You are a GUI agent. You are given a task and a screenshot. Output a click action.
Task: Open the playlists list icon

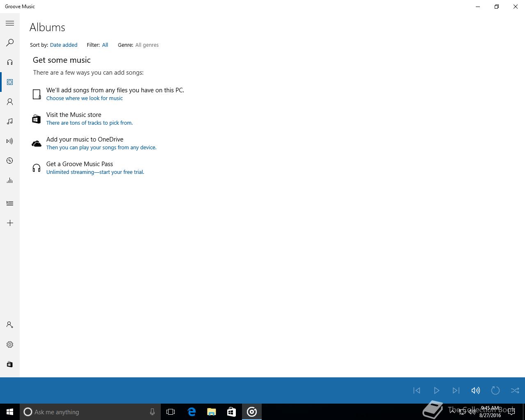tap(10, 203)
